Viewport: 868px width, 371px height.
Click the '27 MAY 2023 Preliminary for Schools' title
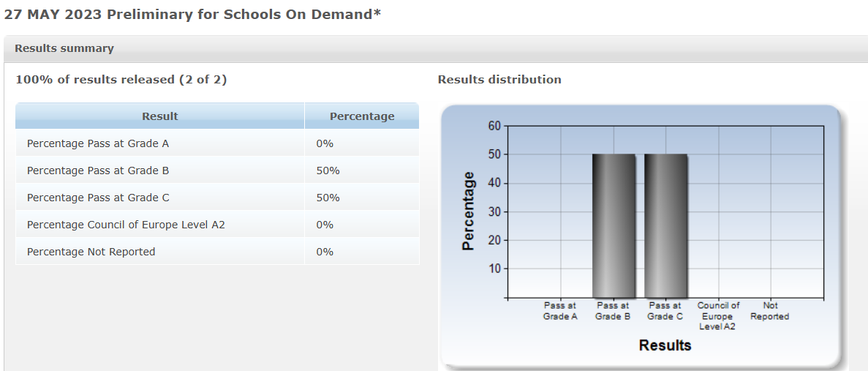point(192,15)
